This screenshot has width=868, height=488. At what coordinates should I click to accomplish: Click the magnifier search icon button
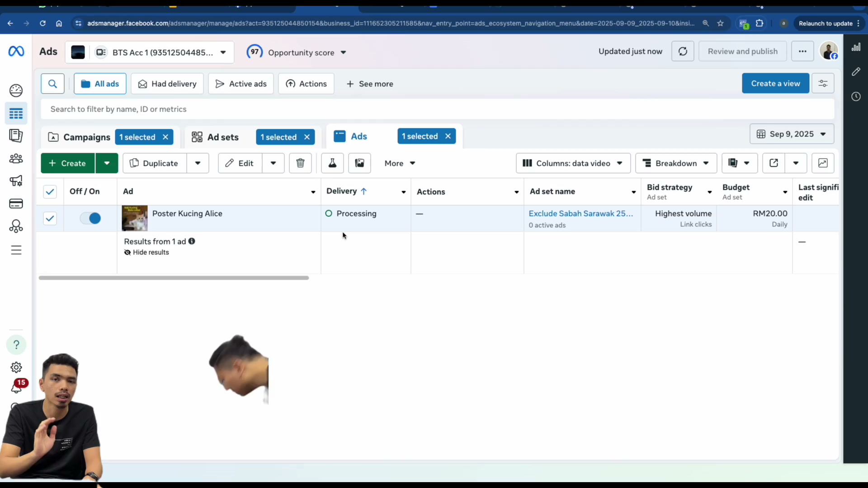point(52,84)
